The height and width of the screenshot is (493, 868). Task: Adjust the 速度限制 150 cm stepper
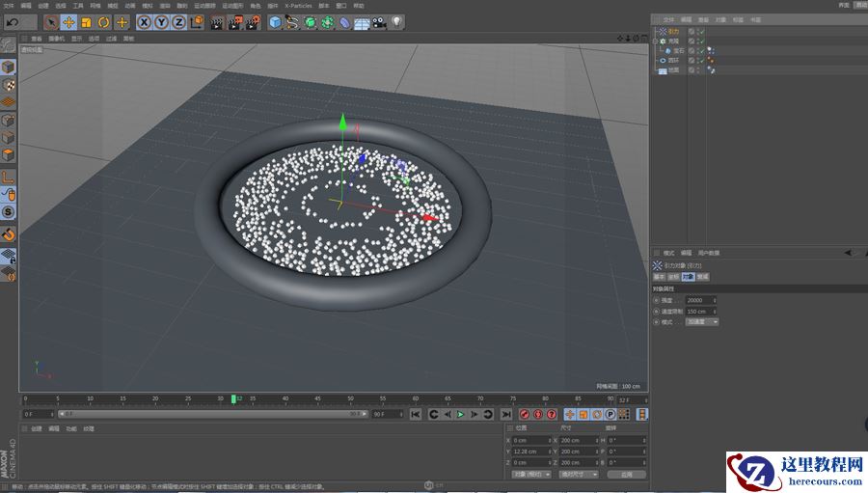point(715,312)
